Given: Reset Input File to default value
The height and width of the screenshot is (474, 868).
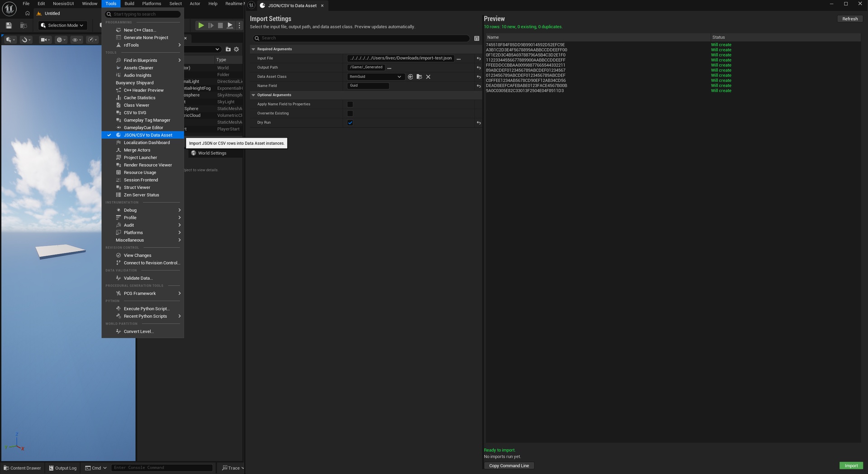Looking at the screenshot, I should [x=479, y=58].
